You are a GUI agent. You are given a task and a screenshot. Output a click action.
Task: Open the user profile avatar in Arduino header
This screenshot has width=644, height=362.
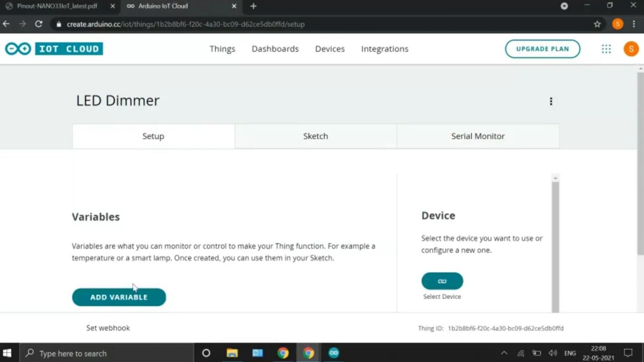[x=631, y=49]
